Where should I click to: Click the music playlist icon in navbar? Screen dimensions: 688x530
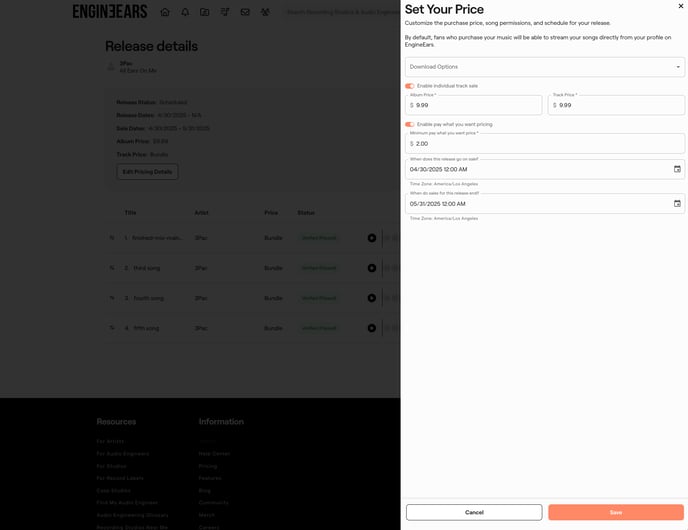pos(225,12)
